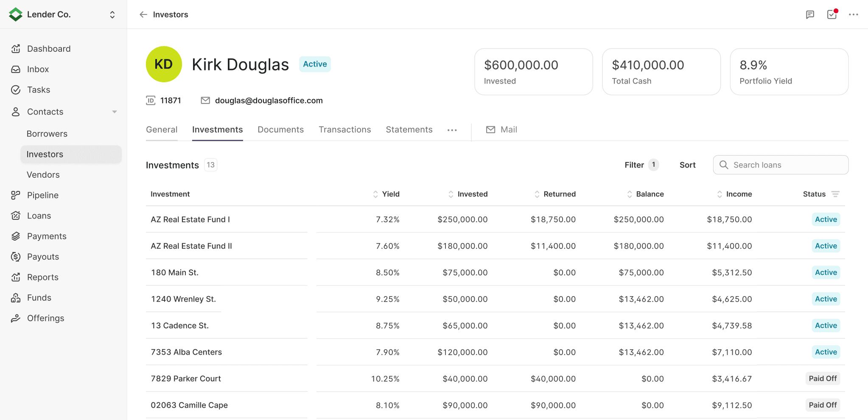Click the chat messages icon in top bar
Screen dimensions: 868x420
pyautogui.click(x=810, y=14)
